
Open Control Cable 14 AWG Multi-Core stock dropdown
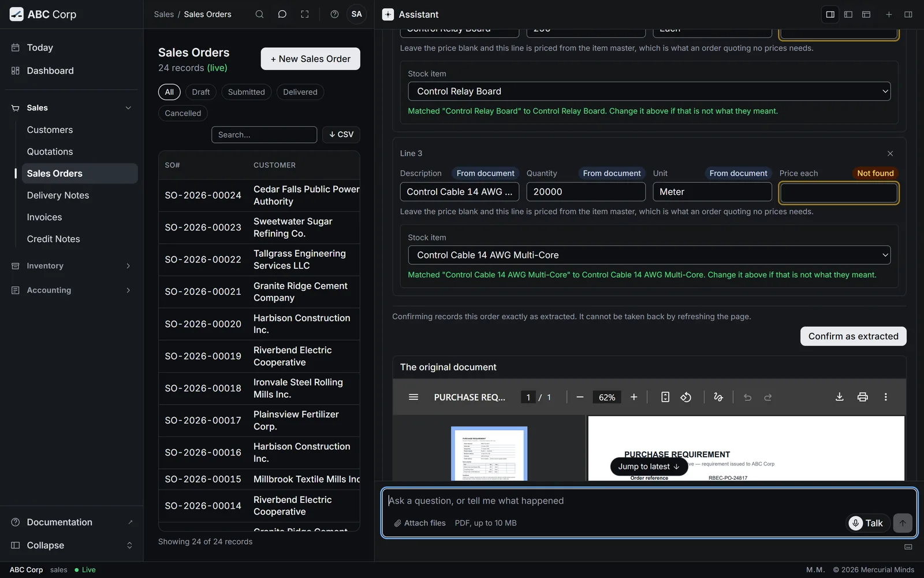coord(649,255)
